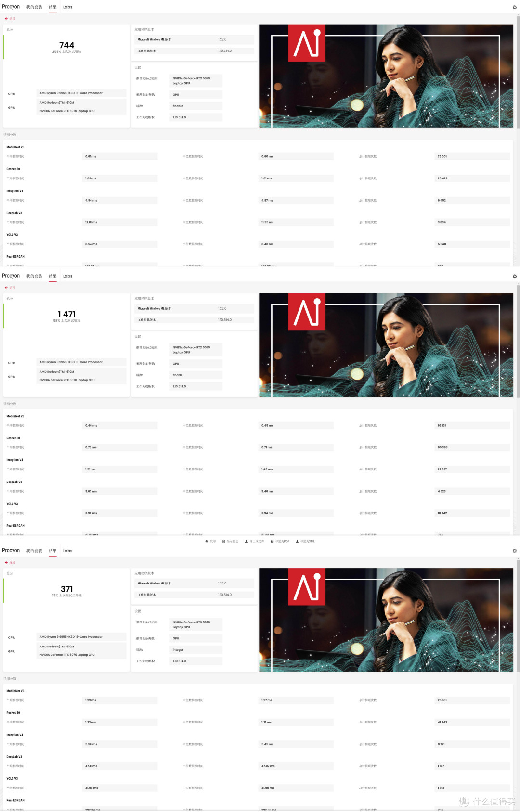Click the 98% 上次测试增加 text

tap(66, 320)
